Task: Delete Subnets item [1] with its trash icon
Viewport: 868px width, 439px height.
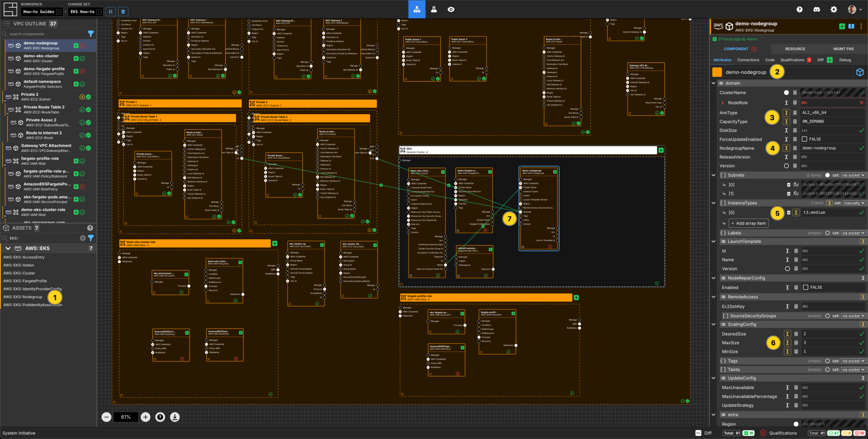Action: [788, 193]
